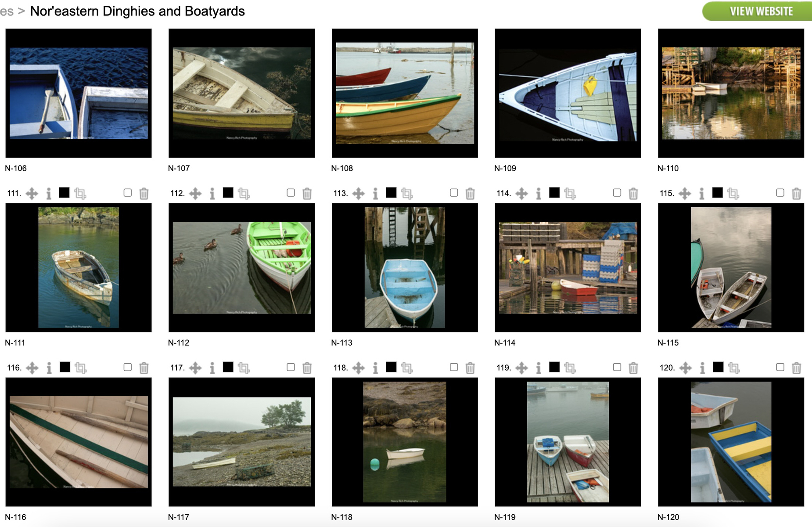Click the move icon for image 117

(195, 368)
